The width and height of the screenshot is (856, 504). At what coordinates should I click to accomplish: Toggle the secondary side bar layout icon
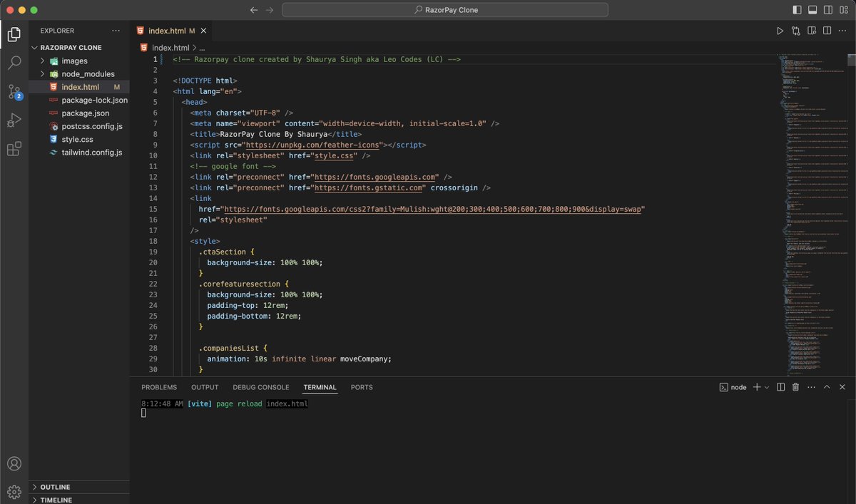pyautogui.click(x=827, y=10)
